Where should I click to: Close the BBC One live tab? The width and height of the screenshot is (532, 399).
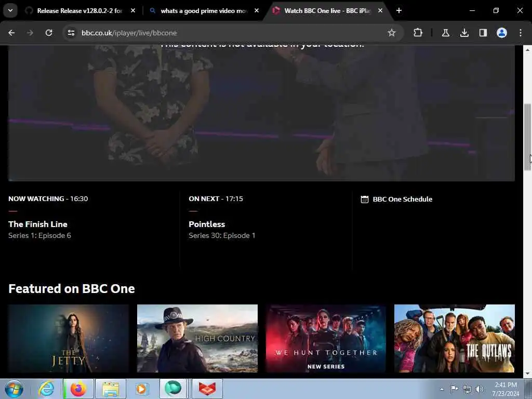tap(380, 10)
